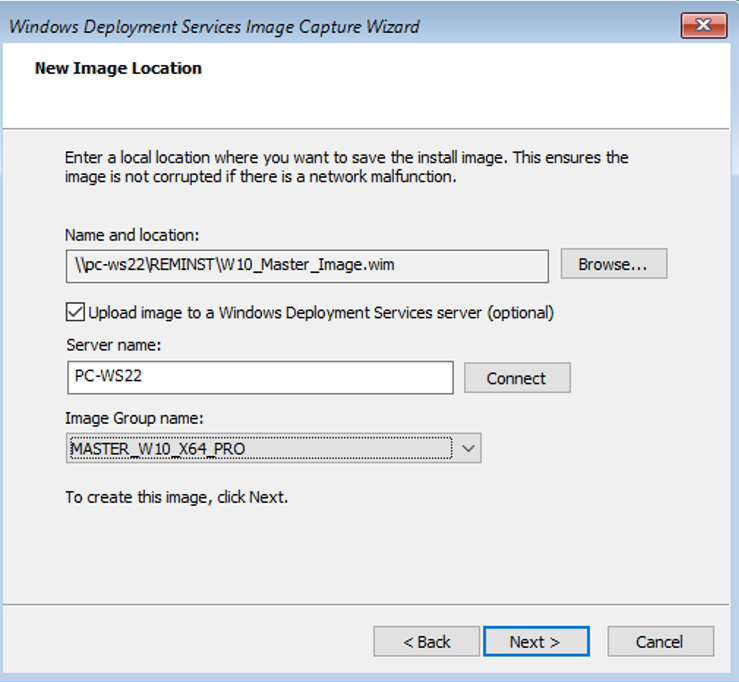Click the Name and location path field

click(x=306, y=266)
